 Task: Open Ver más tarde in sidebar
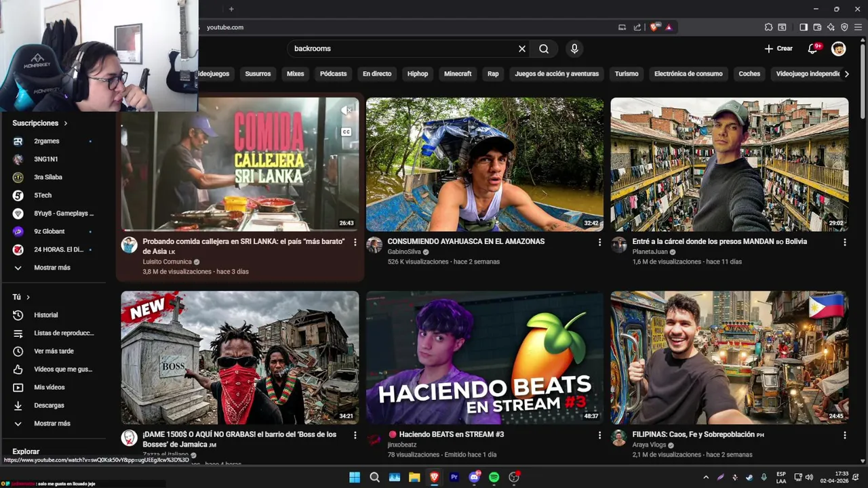(x=53, y=351)
